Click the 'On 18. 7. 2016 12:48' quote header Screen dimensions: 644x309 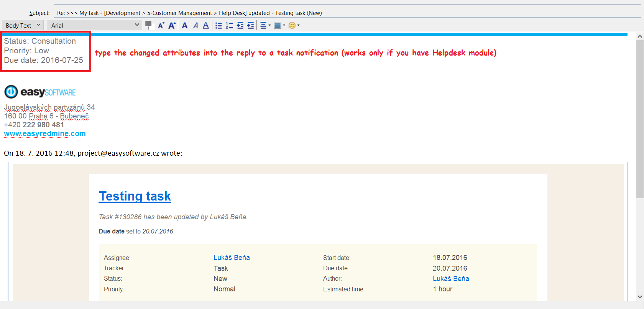tap(93, 153)
